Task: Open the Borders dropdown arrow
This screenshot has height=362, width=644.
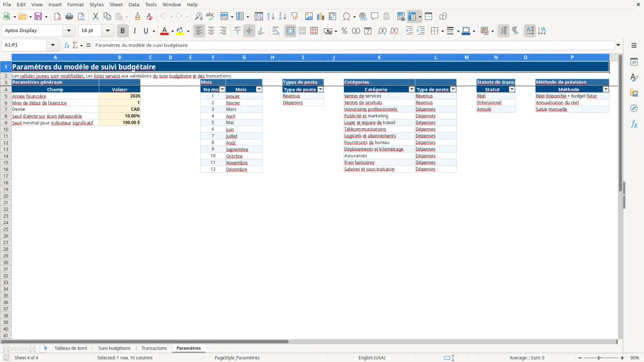Action: coord(442,31)
